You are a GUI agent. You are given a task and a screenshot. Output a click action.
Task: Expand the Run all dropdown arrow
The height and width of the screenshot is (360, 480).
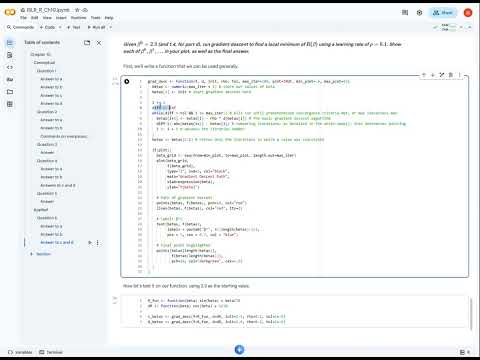pyautogui.click(x=111, y=27)
